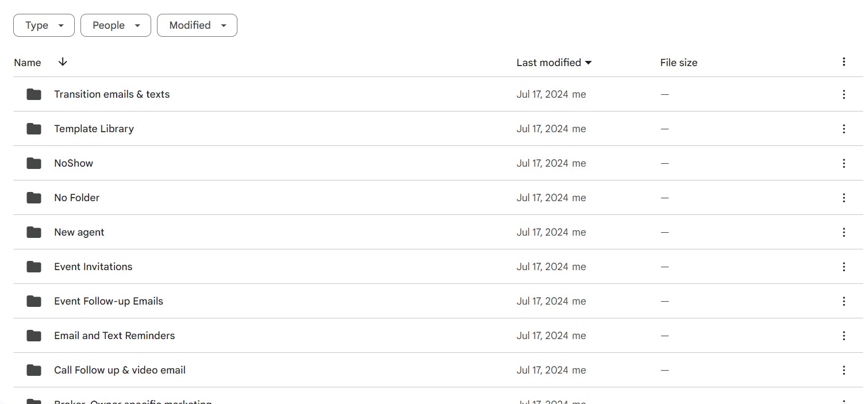Image resolution: width=868 pixels, height=404 pixels.
Task: Show more actions for NoShow folder
Action: click(x=843, y=163)
